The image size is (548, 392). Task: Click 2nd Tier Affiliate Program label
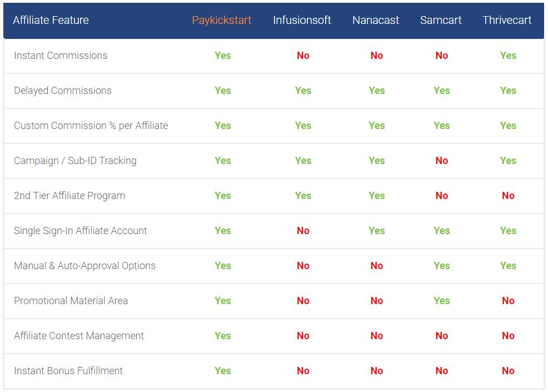pyautogui.click(x=69, y=196)
